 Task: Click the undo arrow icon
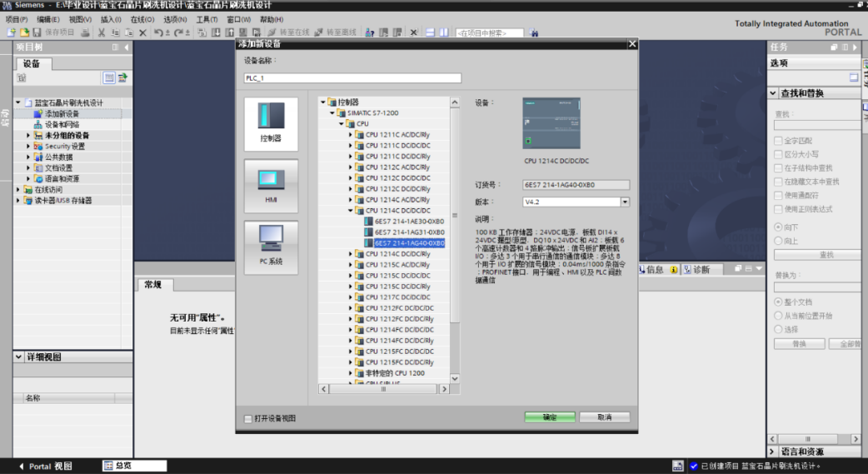coord(158,32)
